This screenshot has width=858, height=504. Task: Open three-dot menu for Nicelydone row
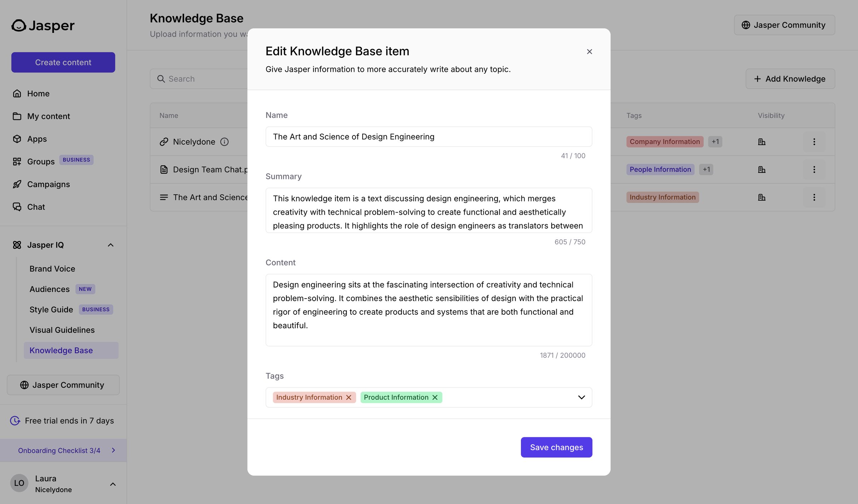pos(814,142)
